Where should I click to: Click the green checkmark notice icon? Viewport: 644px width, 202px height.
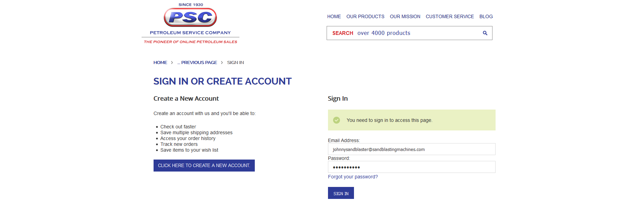pos(337,120)
